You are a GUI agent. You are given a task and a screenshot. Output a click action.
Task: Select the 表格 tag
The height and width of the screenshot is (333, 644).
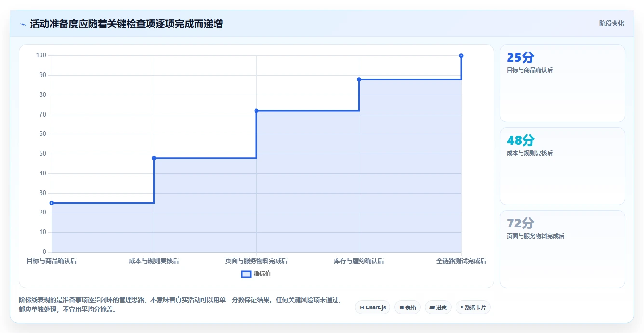click(407, 307)
